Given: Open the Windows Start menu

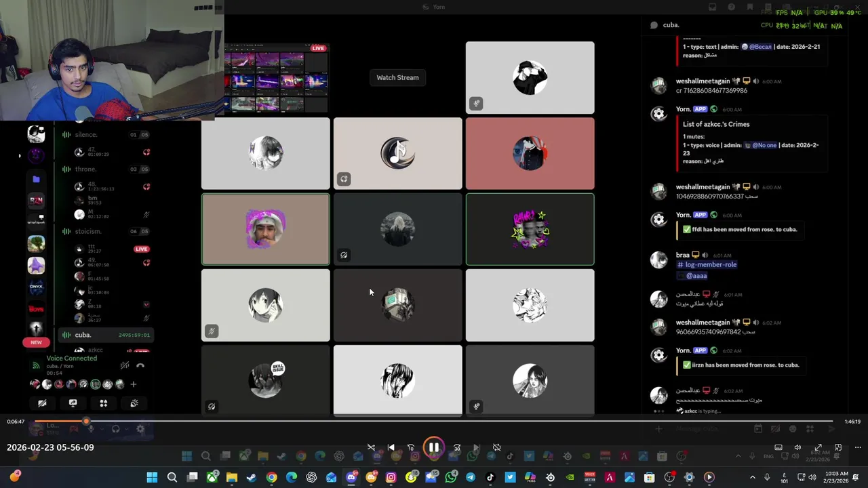Looking at the screenshot, I should pos(152,478).
